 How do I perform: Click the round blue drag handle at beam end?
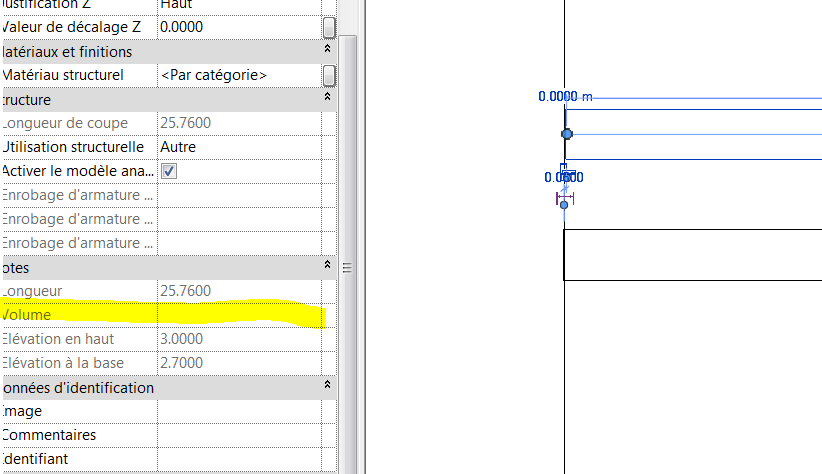coord(567,134)
